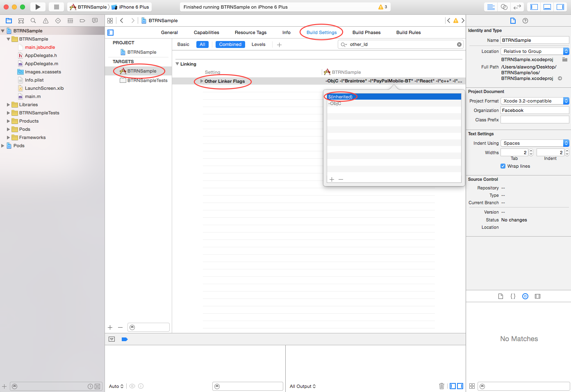Show the Standard editor

491,7
